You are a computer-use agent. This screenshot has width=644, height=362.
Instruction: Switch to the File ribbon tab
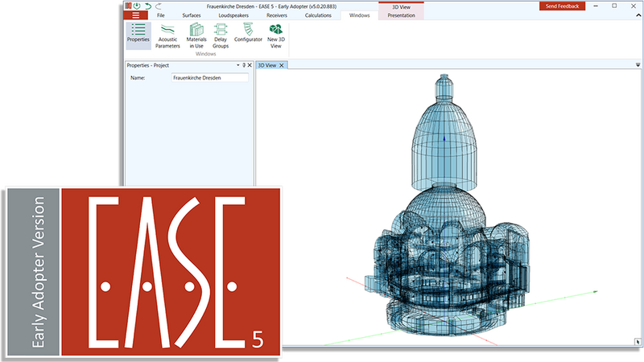coord(160,15)
